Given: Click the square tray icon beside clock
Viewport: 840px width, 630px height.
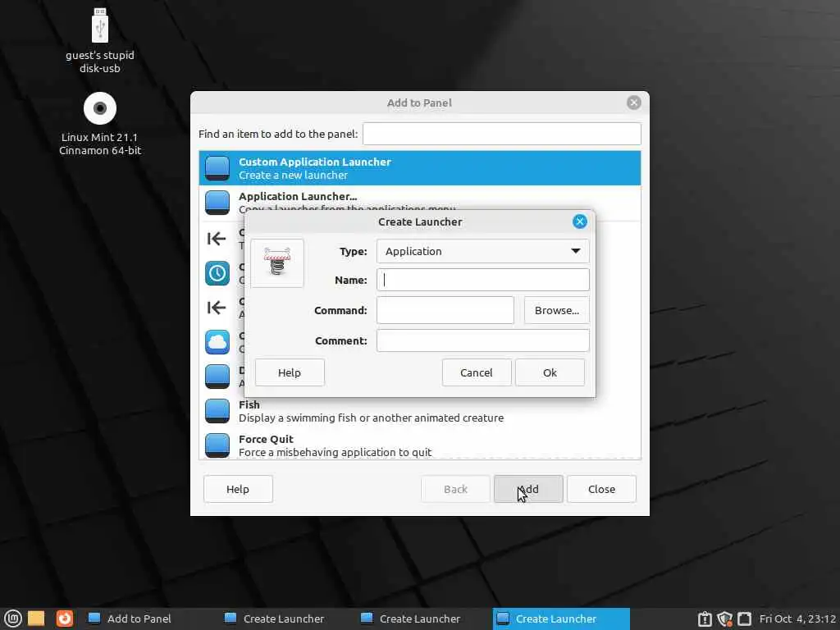Looking at the screenshot, I should tap(744, 619).
